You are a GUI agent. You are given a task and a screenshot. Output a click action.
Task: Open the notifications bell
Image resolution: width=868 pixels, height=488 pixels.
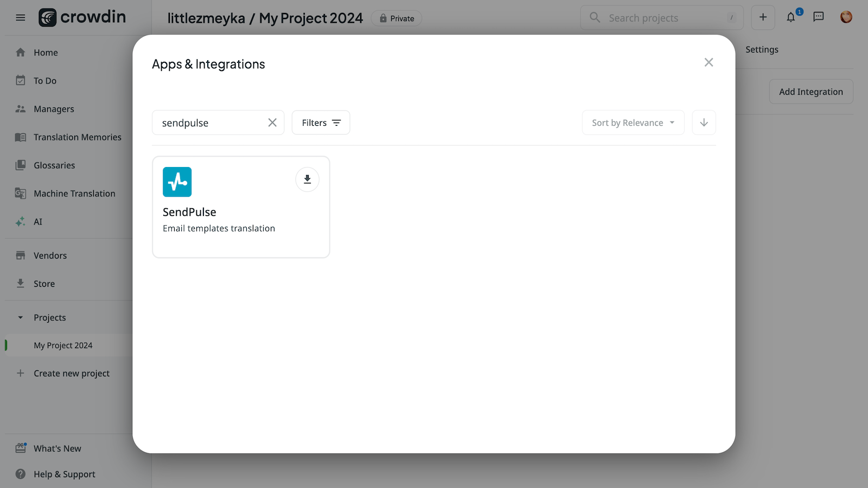pyautogui.click(x=791, y=18)
